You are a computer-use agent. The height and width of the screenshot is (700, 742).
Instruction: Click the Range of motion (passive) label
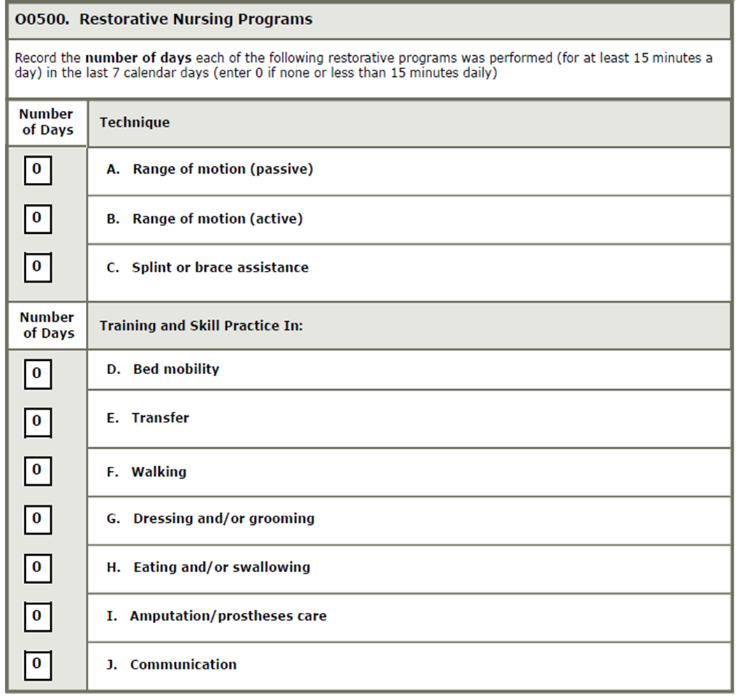223,170
